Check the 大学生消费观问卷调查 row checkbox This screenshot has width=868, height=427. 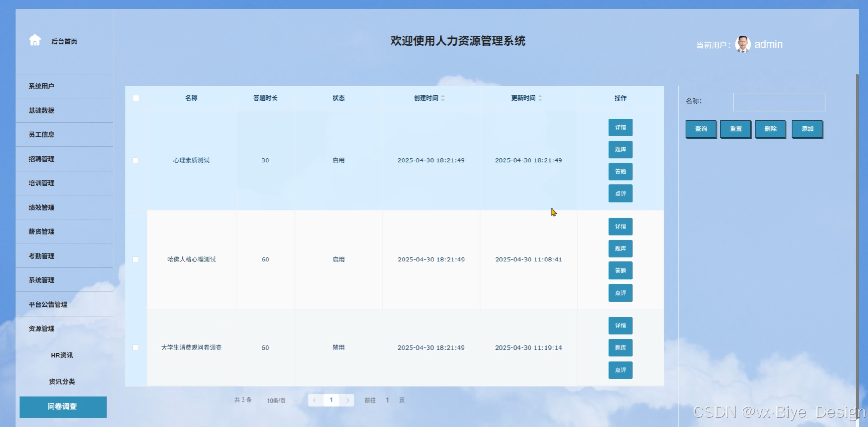pyautogui.click(x=136, y=348)
